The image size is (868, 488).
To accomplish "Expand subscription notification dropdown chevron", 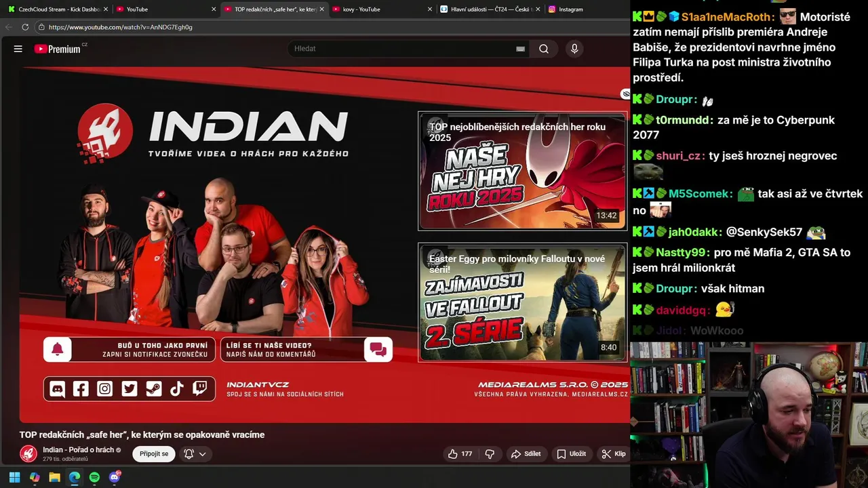I will (x=202, y=454).
